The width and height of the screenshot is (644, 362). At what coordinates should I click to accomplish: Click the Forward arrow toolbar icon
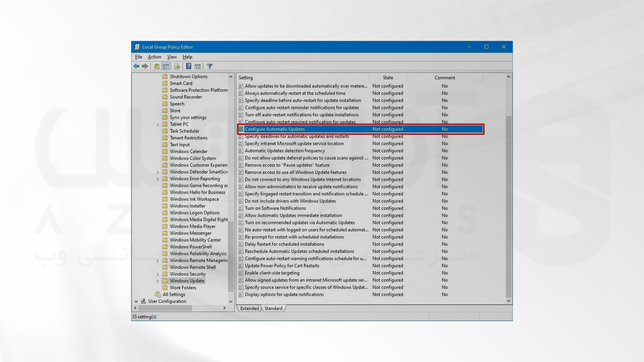pyautogui.click(x=145, y=66)
